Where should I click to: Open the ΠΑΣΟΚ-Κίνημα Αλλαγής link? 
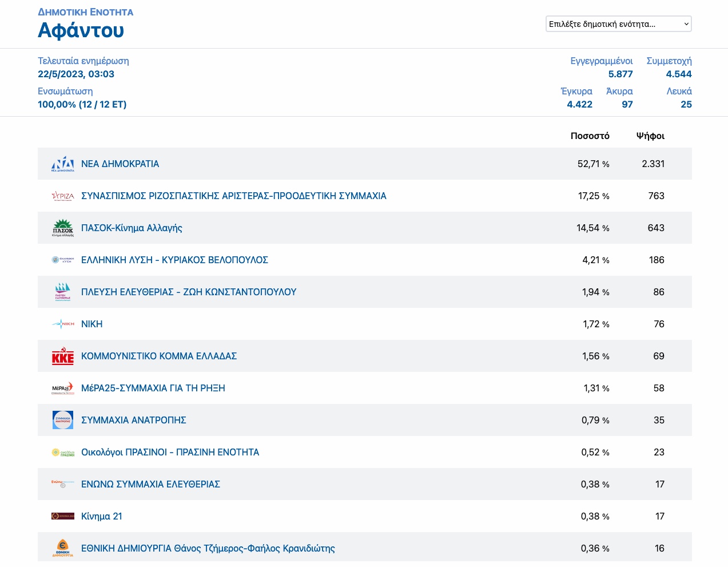tap(132, 228)
